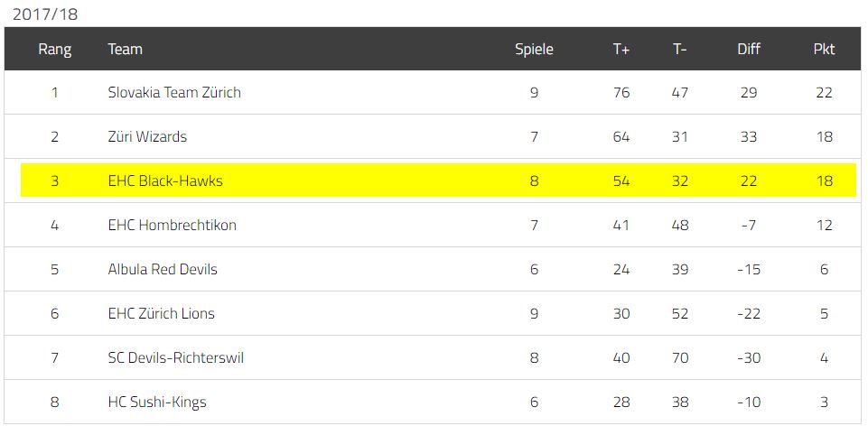Screen dimensions: 868x435
Task: Click goals scored 41 for EHC Hombrechtikon
Action: click(621, 226)
